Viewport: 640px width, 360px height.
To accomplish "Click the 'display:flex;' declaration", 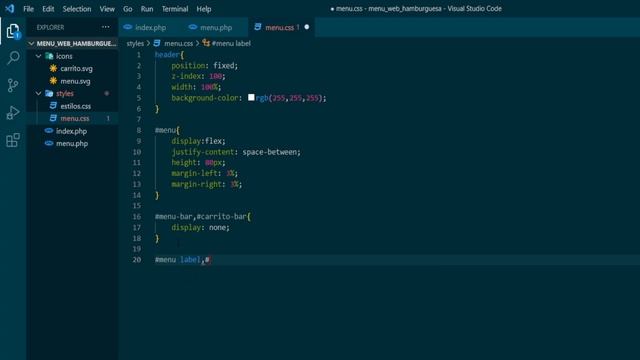I will pyautogui.click(x=198, y=141).
